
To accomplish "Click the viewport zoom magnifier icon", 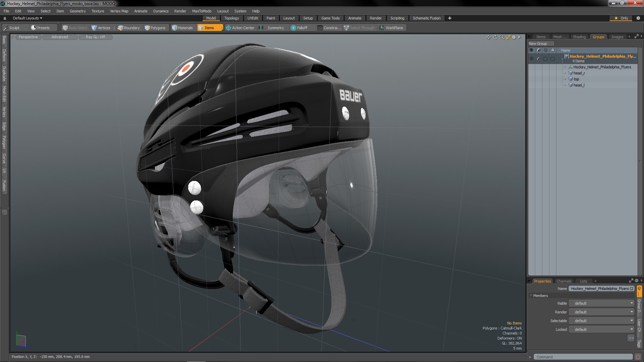I will pos(502,37).
